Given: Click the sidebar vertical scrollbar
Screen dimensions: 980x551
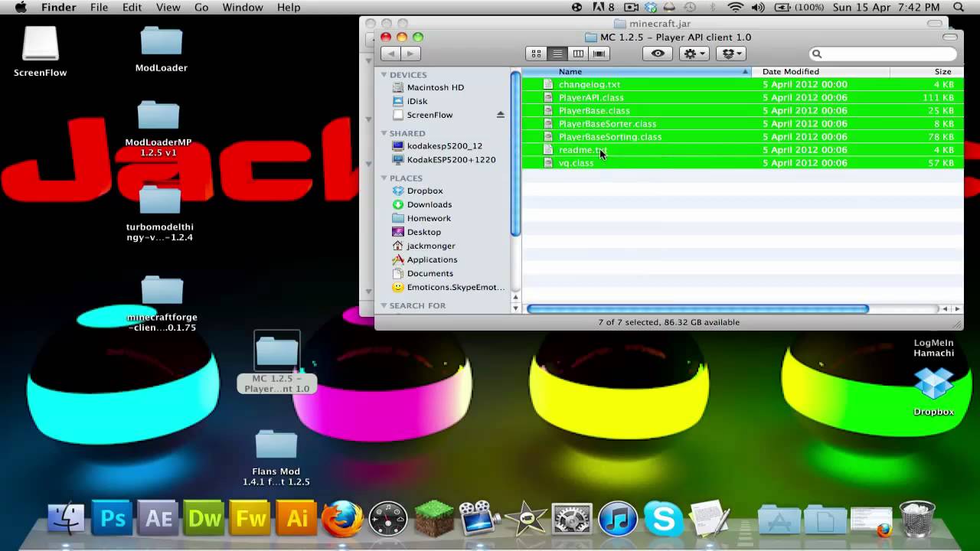Looking at the screenshot, I should [516, 153].
